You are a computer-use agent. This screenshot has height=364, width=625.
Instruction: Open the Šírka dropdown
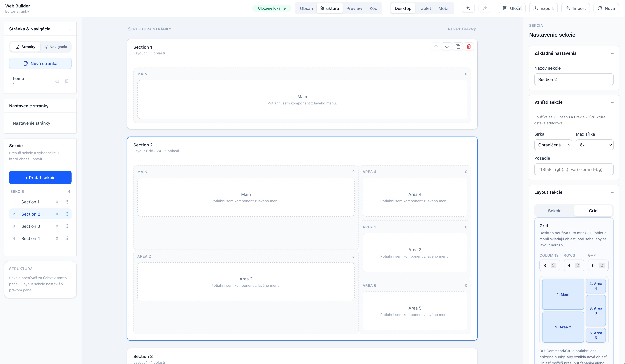point(553,145)
